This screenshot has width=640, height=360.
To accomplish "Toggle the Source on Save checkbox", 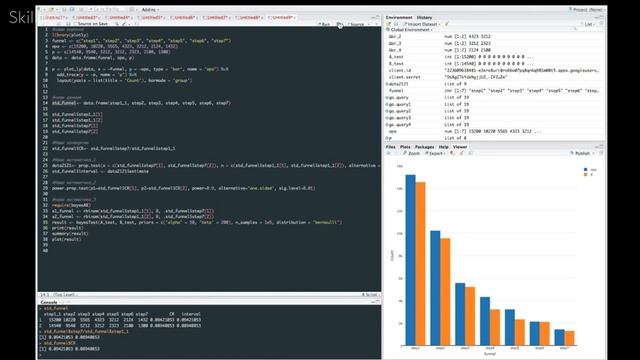I will coord(75,24).
